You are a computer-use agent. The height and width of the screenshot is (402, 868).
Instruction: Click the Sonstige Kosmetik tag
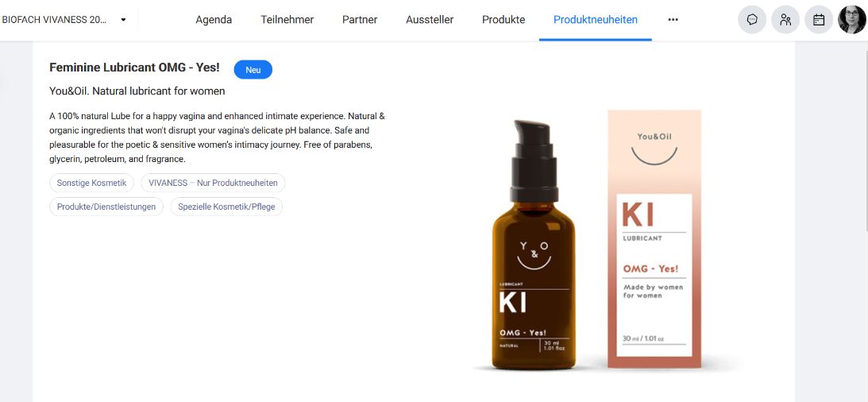[x=92, y=183]
